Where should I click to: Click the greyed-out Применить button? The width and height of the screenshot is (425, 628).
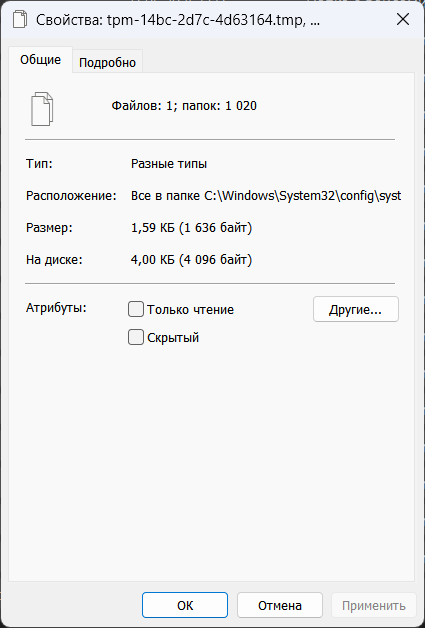[374, 605]
